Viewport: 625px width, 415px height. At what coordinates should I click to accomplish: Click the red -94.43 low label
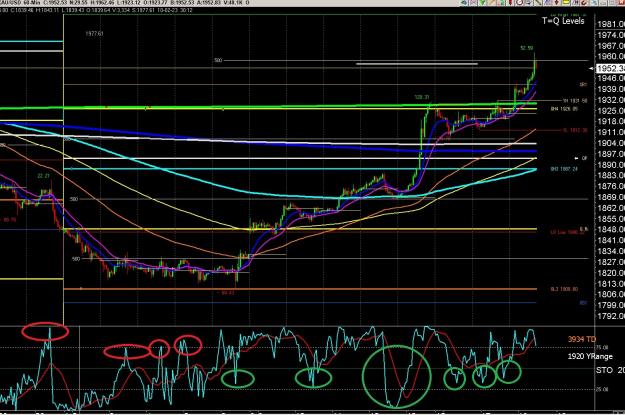(225, 293)
